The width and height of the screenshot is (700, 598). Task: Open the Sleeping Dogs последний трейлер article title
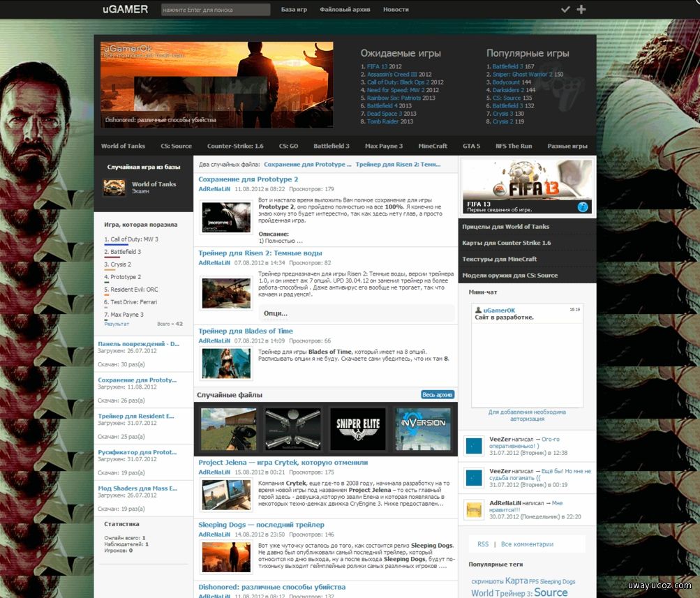(x=261, y=525)
